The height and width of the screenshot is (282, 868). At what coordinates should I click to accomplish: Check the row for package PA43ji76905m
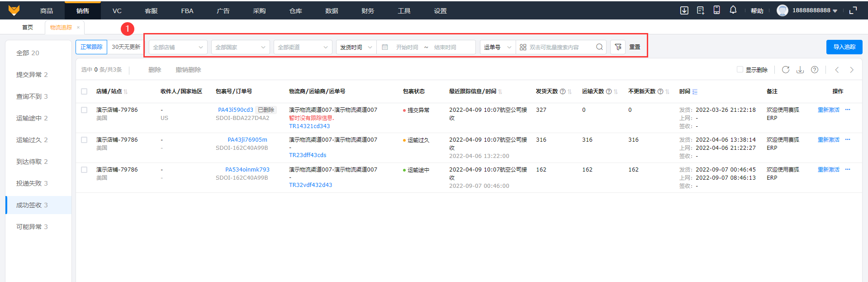click(x=84, y=140)
